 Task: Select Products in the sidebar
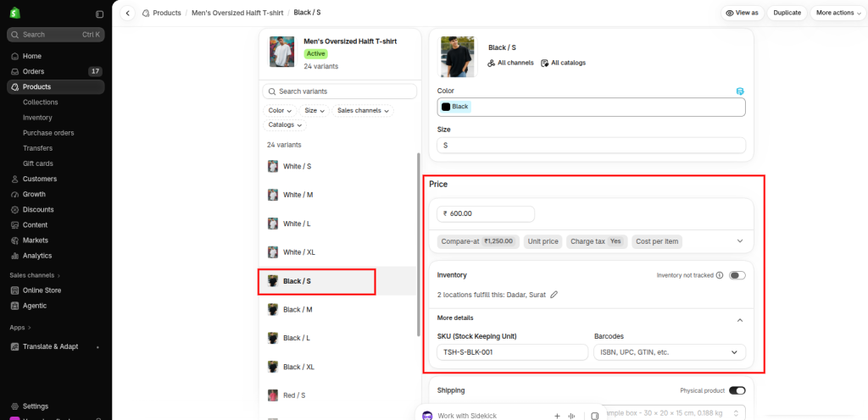pyautogui.click(x=56, y=86)
